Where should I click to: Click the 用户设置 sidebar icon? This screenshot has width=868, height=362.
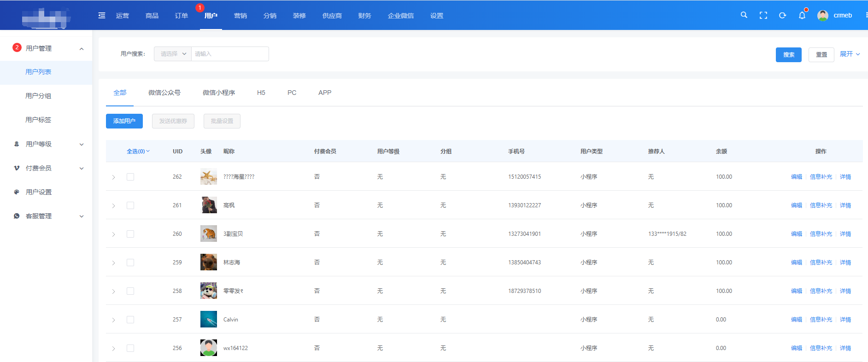(x=17, y=192)
